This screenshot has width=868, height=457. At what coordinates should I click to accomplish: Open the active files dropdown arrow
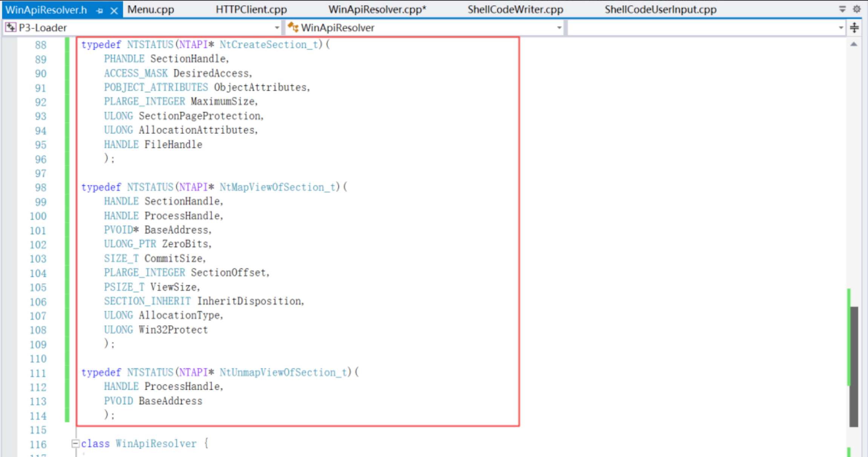[842, 9]
